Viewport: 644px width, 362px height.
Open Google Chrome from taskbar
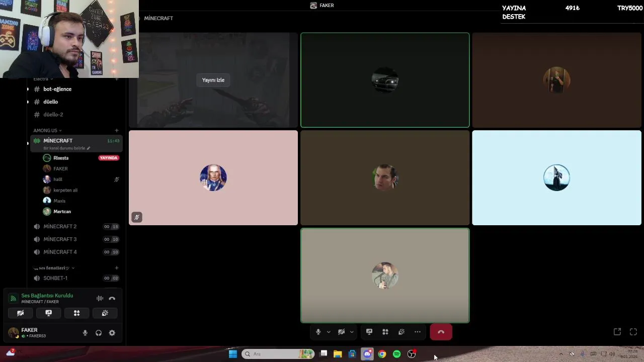pyautogui.click(x=382, y=354)
